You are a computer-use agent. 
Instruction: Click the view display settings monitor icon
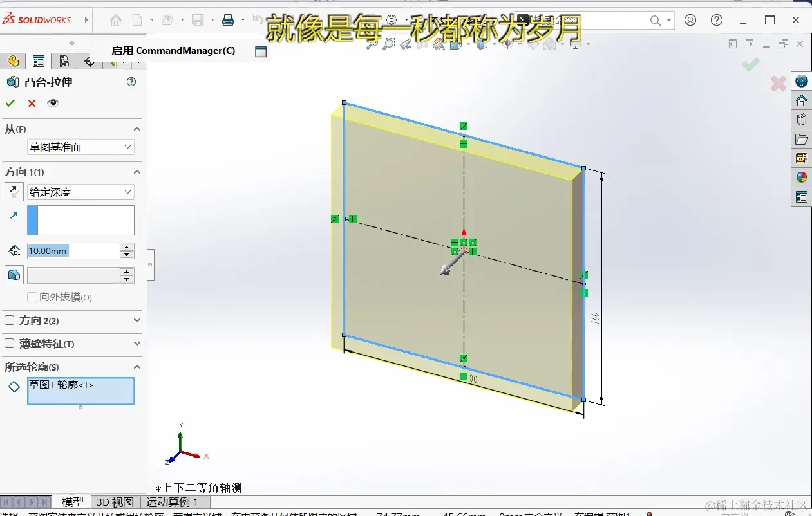click(575, 44)
